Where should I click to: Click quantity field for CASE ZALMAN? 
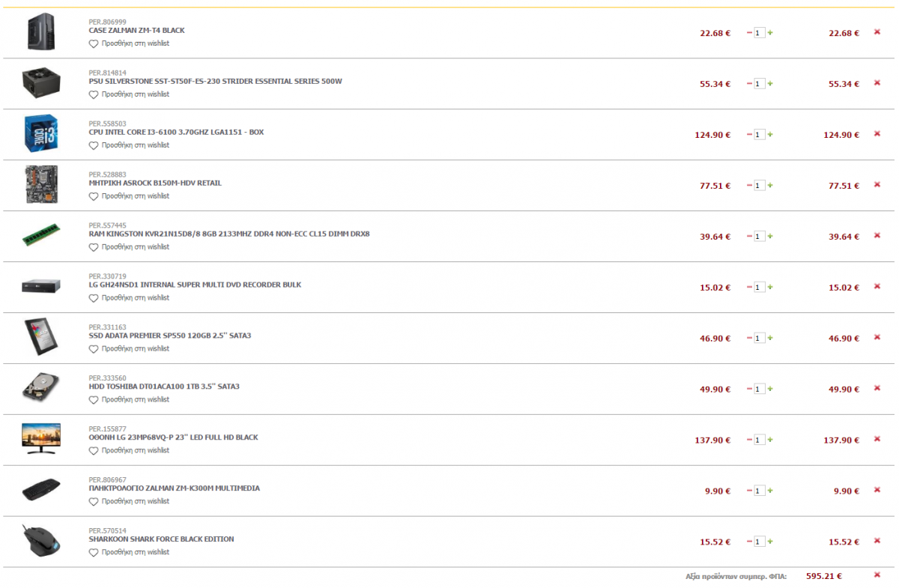[760, 33]
